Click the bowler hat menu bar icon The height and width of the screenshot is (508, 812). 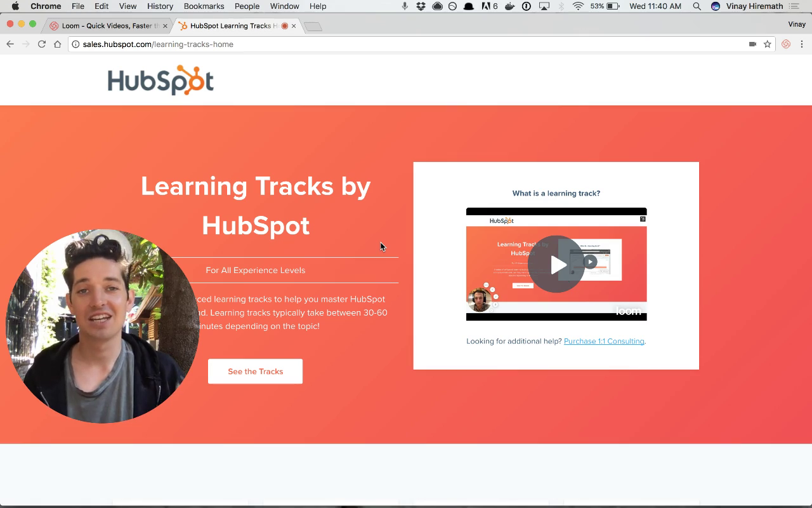click(468, 6)
